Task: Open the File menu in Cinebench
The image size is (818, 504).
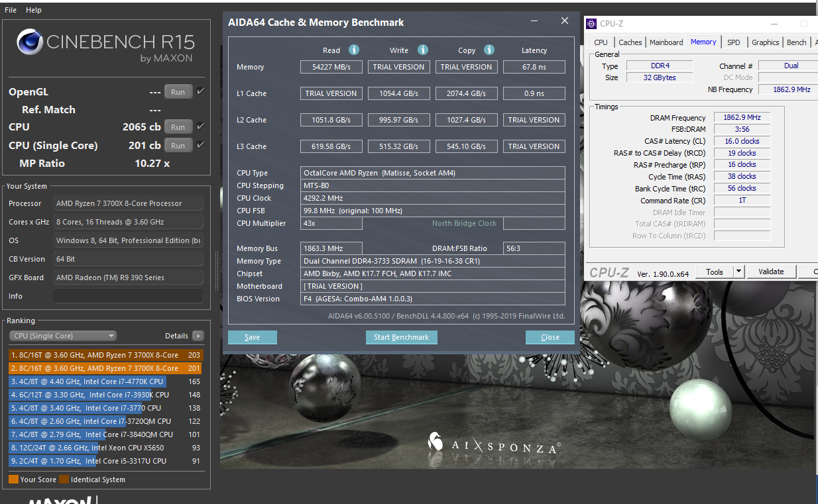Action: (11, 10)
